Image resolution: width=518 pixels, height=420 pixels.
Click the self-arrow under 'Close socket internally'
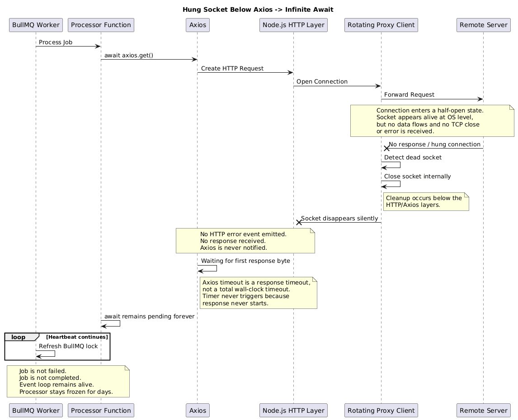coord(391,184)
